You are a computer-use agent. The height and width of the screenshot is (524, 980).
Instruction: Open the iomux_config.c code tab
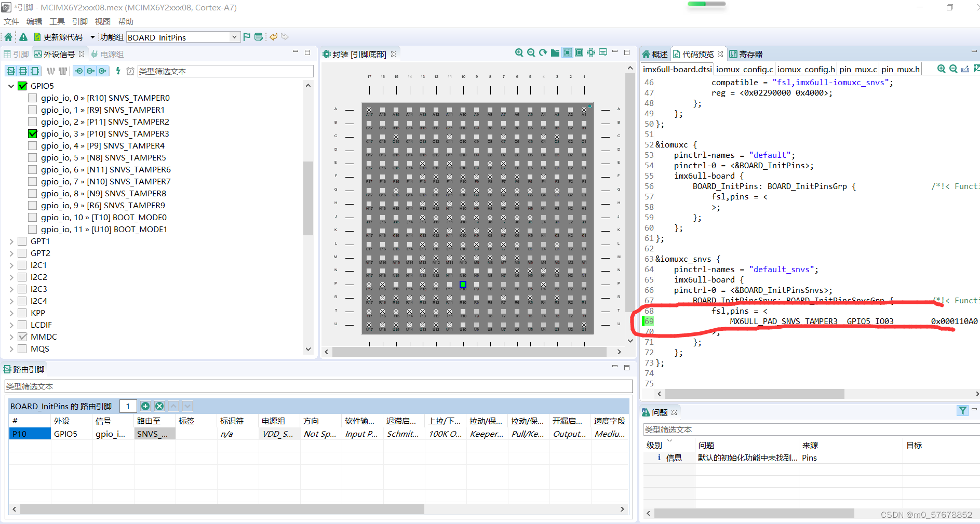745,69
